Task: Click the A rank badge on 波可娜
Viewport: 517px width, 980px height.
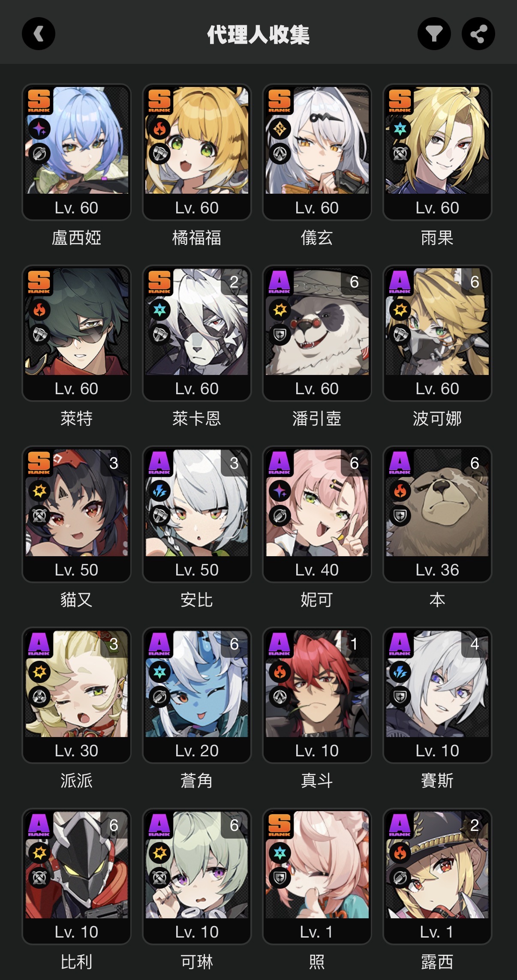Action: click(x=400, y=282)
